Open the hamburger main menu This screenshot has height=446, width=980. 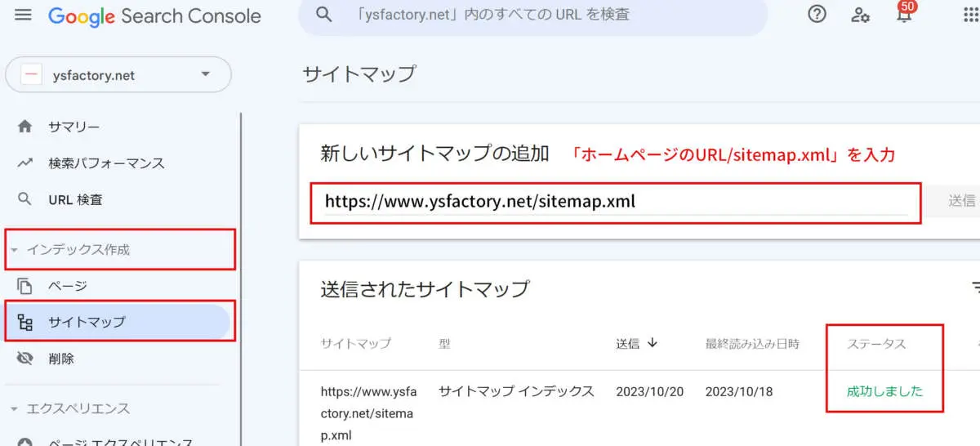[x=23, y=15]
